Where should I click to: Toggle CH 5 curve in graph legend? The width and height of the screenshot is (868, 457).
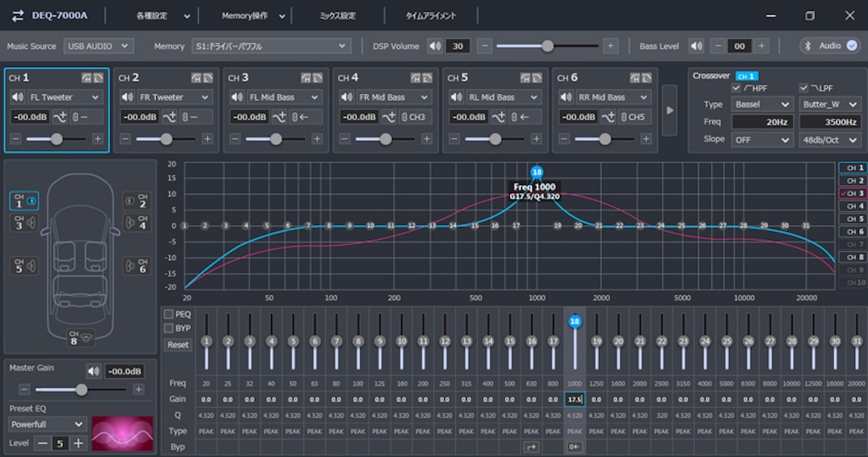click(x=852, y=218)
